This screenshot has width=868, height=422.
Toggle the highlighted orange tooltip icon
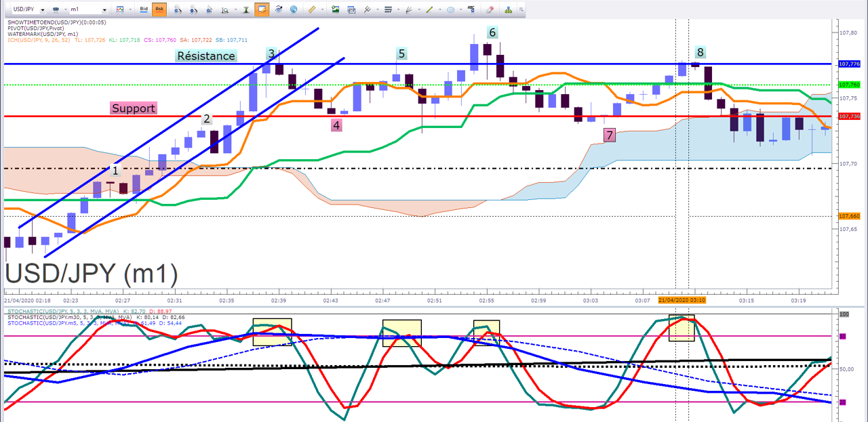pos(261,9)
